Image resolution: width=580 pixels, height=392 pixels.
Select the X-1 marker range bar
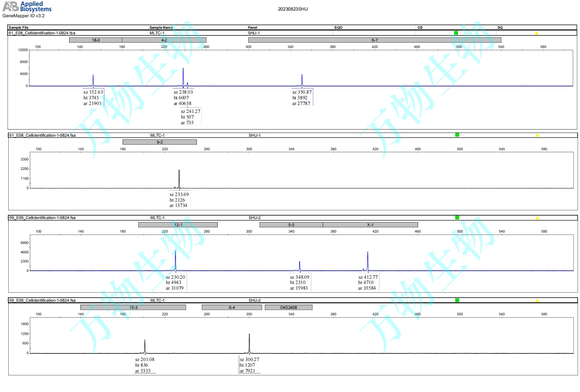[x=370, y=225]
